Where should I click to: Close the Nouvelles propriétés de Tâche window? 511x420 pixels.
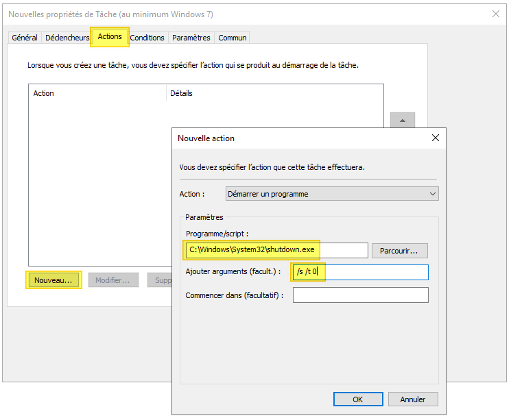(496, 14)
